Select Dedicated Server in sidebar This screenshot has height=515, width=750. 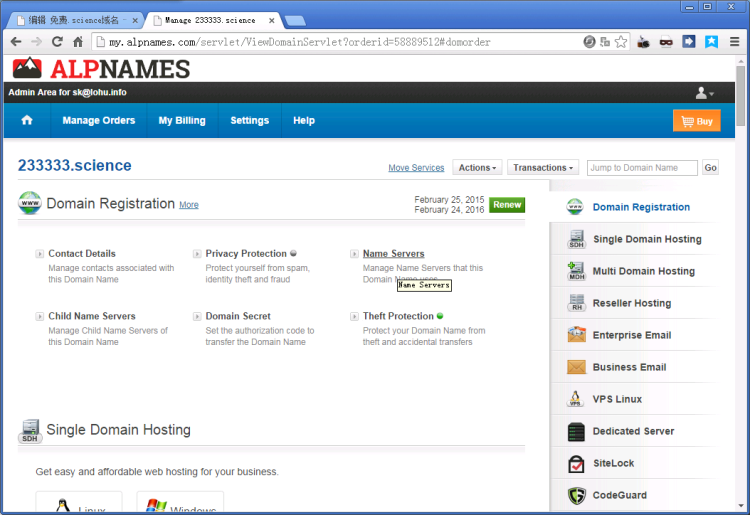(633, 431)
